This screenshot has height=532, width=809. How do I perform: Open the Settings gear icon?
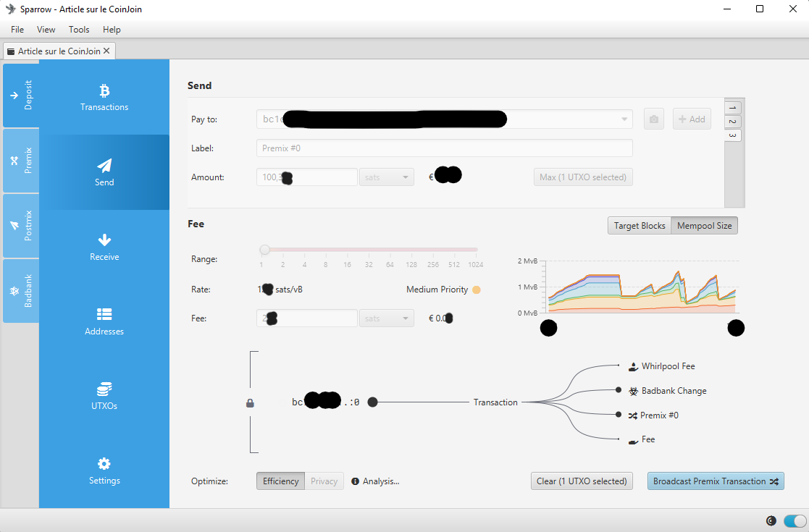[104, 463]
